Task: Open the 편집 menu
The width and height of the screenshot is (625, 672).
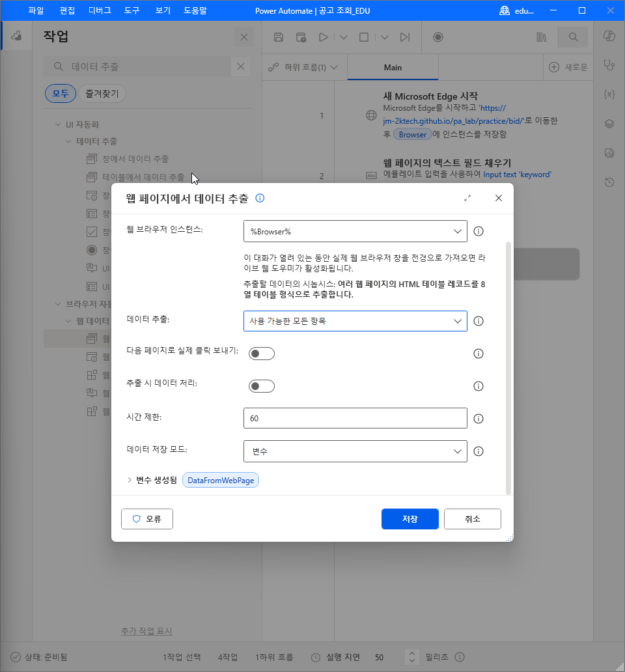Action: (67, 10)
